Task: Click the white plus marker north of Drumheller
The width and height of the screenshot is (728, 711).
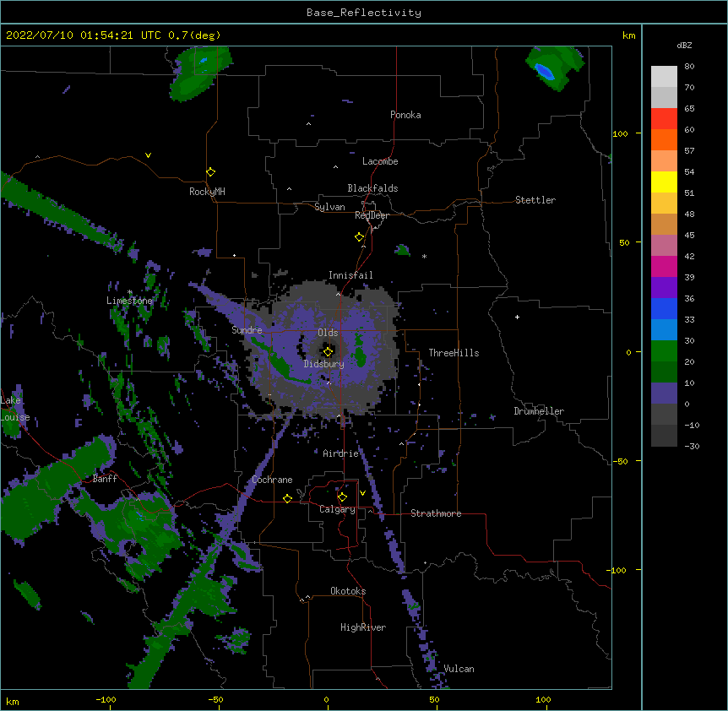Action: (517, 317)
